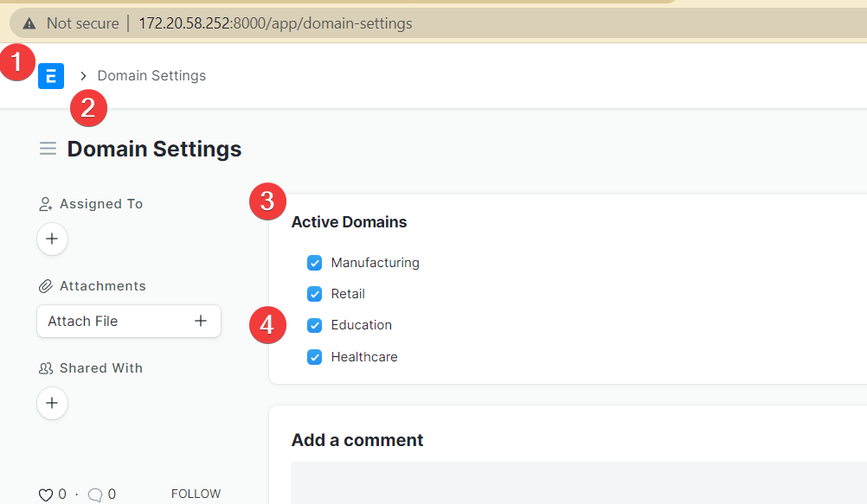The width and height of the screenshot is (867, 504).
Task: Add an assignee with the plus button
Action: 52,239
